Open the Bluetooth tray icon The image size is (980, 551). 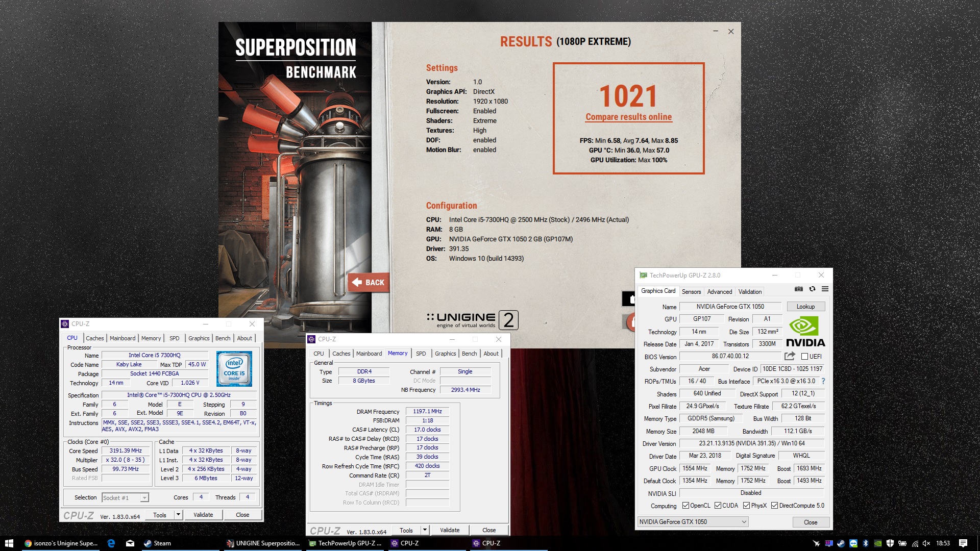(866, 543)
